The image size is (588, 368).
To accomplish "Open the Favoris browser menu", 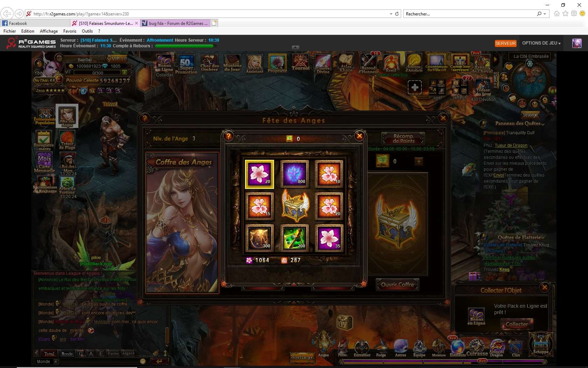I will (70, 31).
